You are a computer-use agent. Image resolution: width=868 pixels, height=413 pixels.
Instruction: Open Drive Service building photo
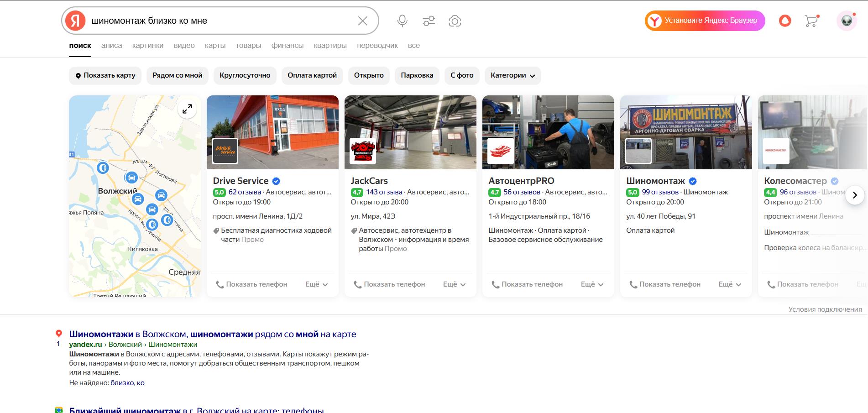[x=272, y=132]
